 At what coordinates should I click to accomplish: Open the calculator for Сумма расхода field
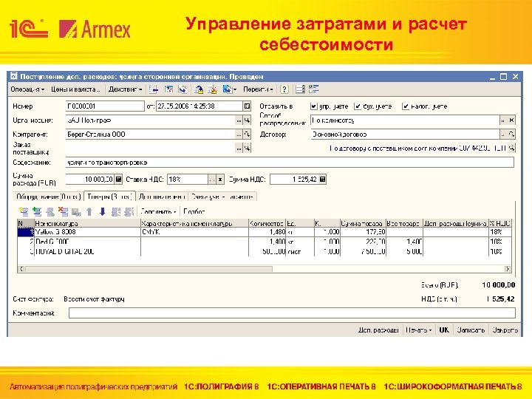[118, 179]
